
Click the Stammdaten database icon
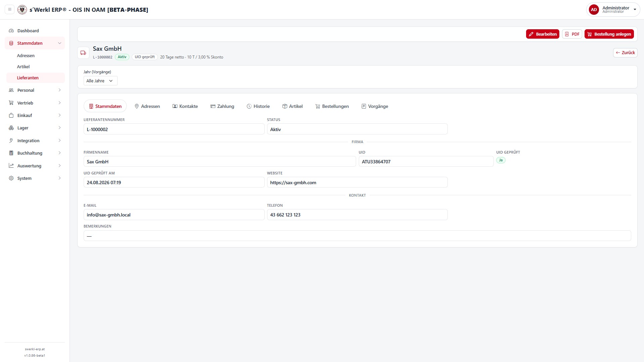coord(11,43)
